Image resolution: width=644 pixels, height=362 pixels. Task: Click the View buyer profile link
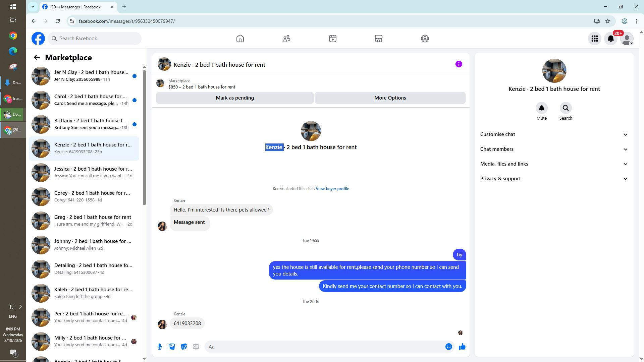point(332,189)
